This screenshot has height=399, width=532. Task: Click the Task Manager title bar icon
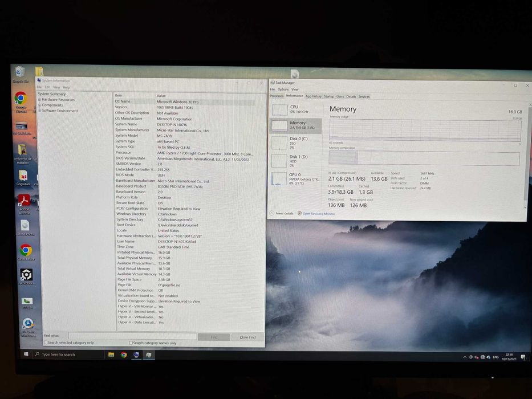272,83
